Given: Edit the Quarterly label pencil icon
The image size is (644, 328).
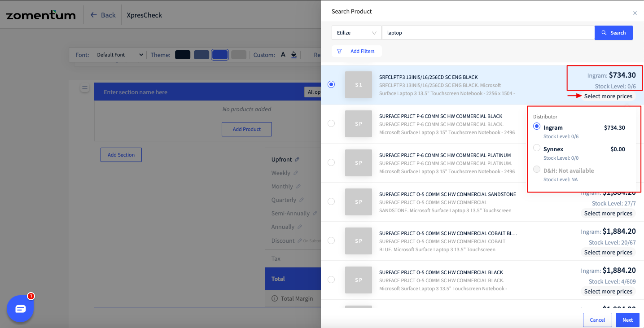Looking at the screenshot, I should pos(302,200).
